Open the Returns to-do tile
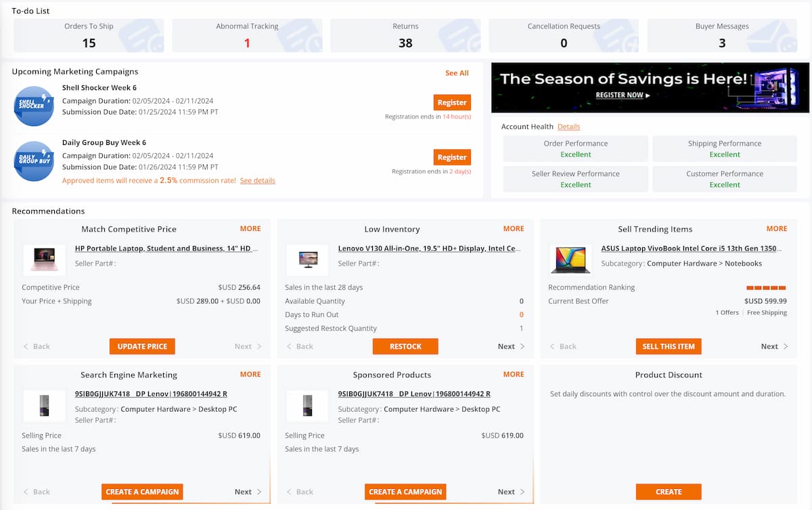812x510 pixels. (405, 36)
